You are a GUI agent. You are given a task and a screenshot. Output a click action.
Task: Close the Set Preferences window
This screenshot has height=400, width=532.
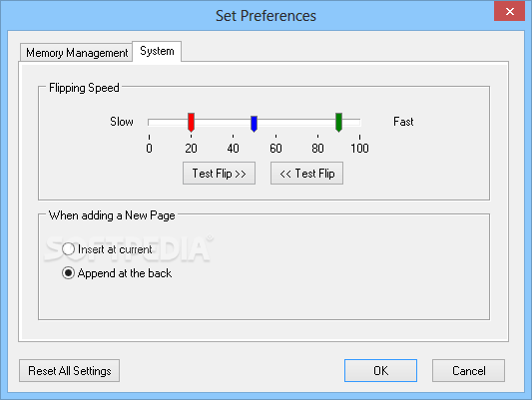tap(510, 12)
